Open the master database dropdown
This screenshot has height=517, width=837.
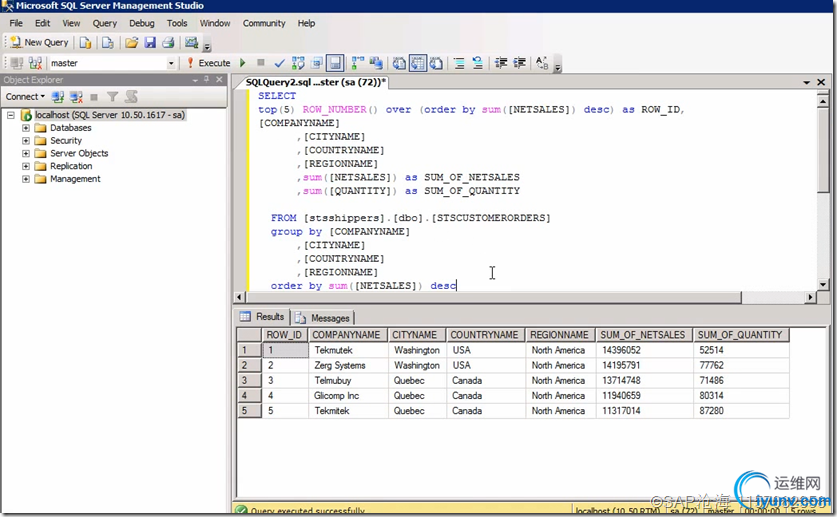(171, 63)
